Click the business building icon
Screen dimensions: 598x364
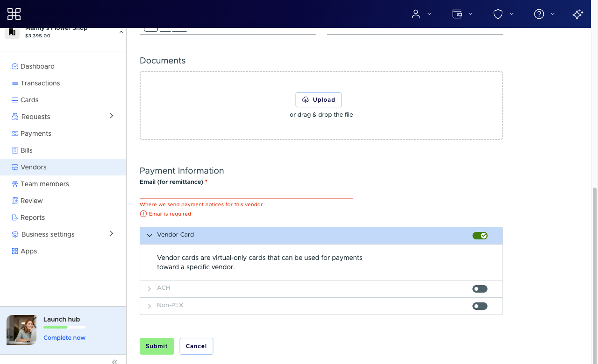coord(12,33)
